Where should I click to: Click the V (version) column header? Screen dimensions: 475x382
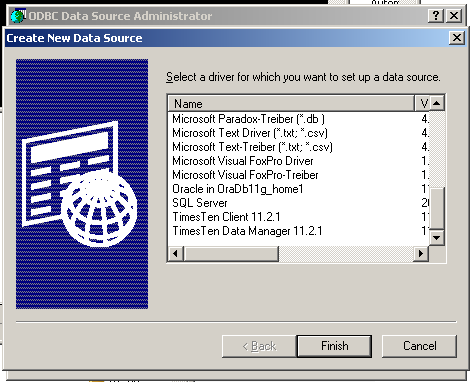coord(422,104)
